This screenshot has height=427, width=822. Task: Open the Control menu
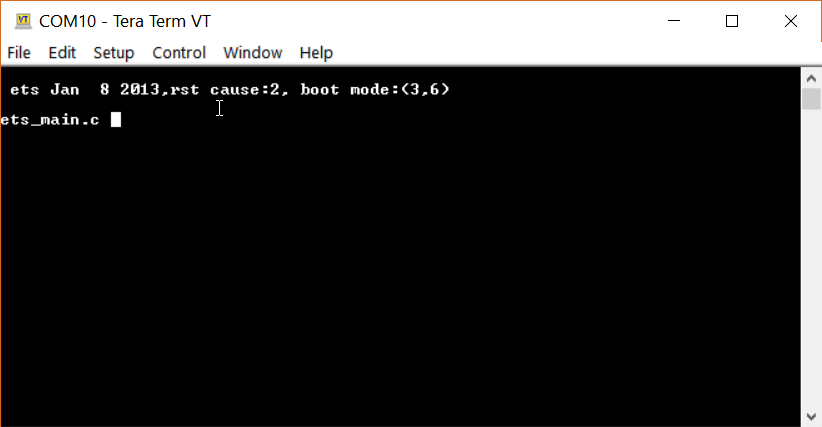(x=179, y=53)
